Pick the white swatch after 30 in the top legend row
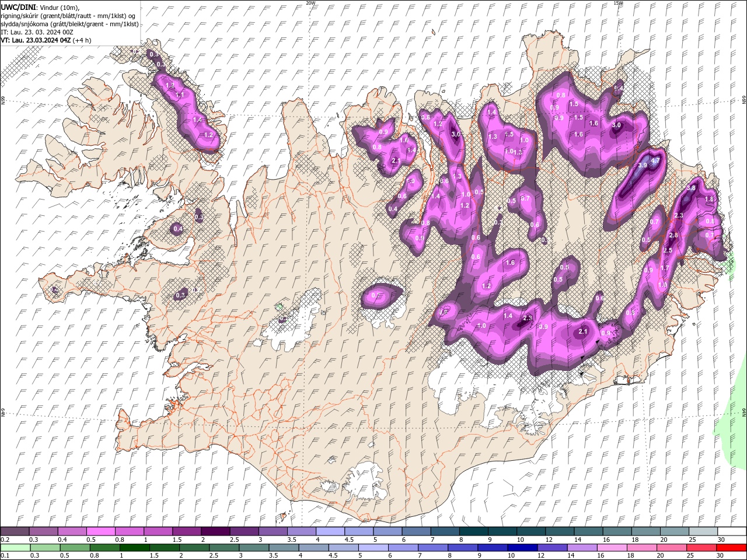747x560 pixels. (732, 531)
